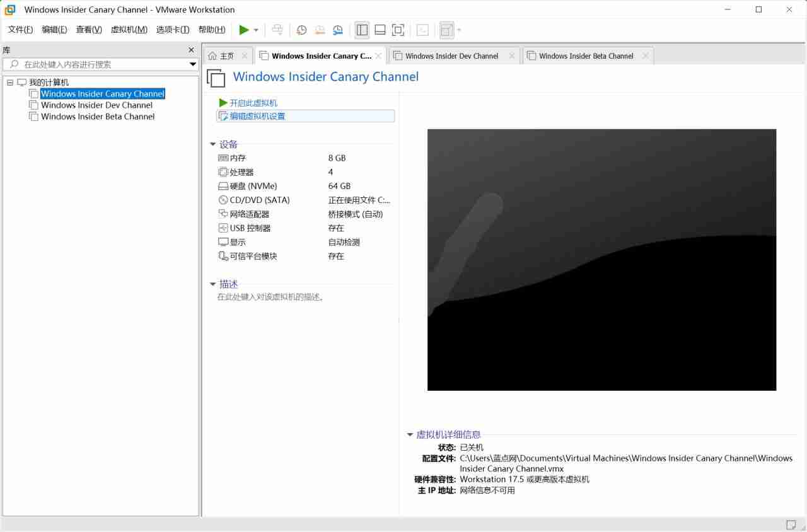Open 编辑虚拟机设置
The width and height of the screenshot is (807, 532).
tap(258, 115)
